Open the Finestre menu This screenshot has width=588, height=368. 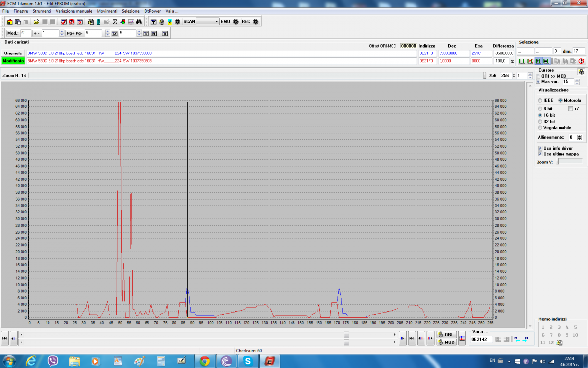click(x=21, y=11)
